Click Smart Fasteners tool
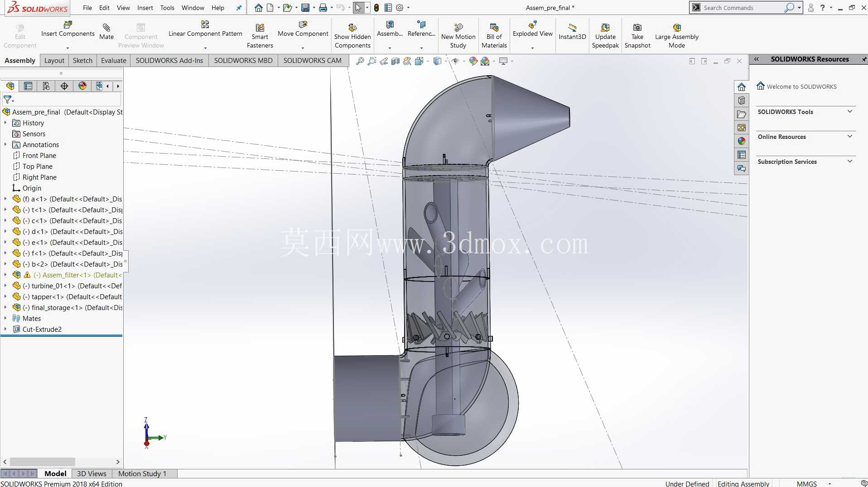The height and width of the screenshot is (487, 868). point(260,36)
